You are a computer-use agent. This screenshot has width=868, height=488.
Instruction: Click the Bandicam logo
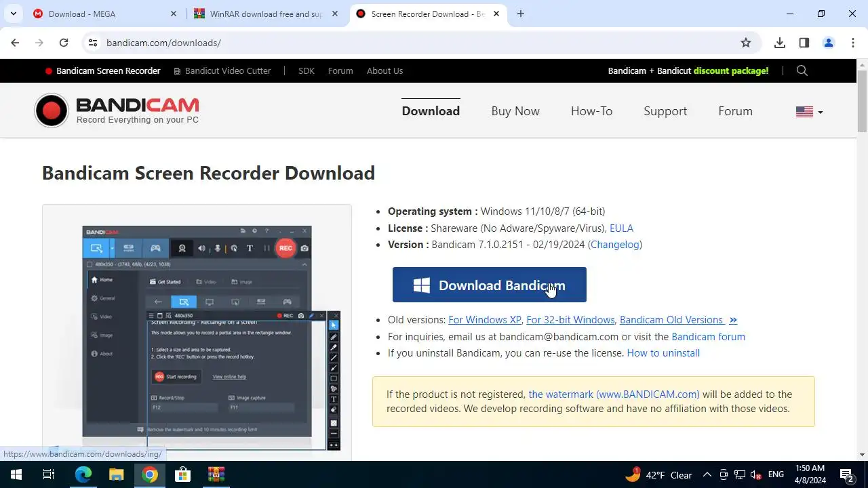pyautogui.click(x=117, y=110)
